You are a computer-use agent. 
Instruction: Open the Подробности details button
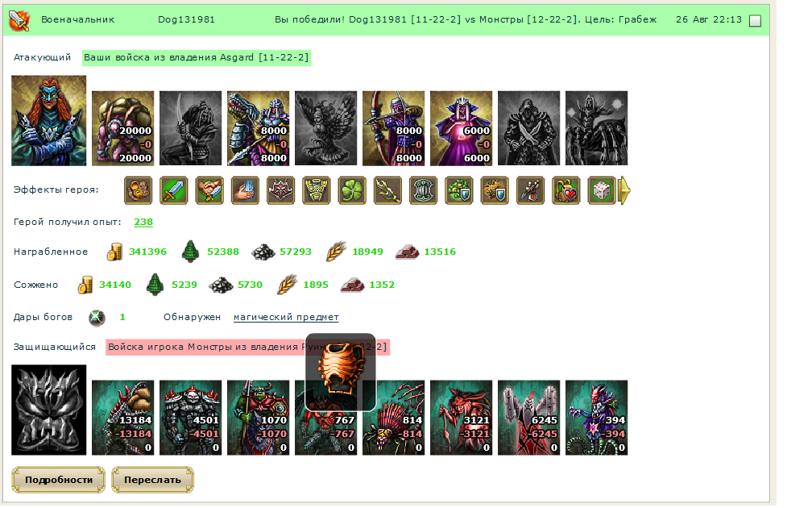point(59,480)
